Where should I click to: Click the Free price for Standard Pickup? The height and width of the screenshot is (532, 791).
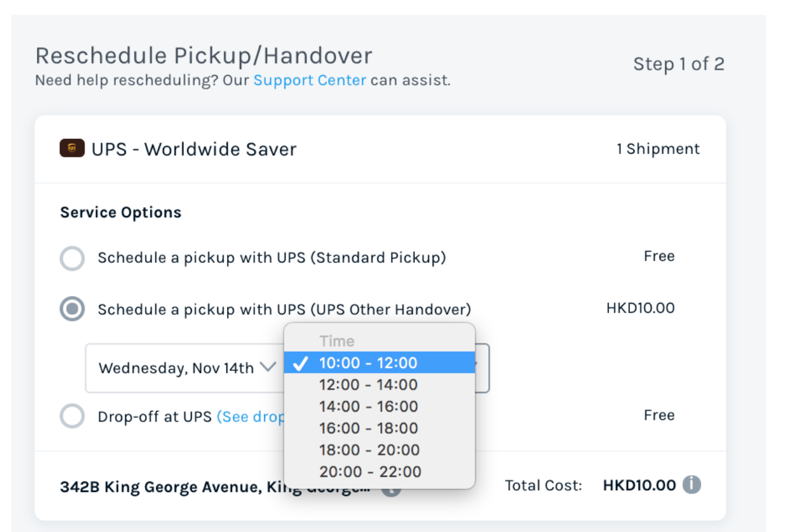point(660,256)
